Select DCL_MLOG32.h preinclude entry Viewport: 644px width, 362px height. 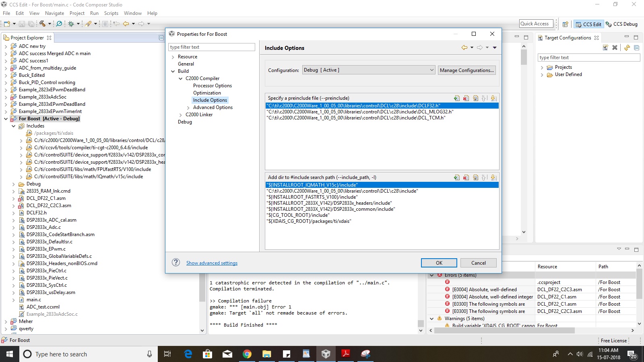pyautogui.click(x=360, y=112)
